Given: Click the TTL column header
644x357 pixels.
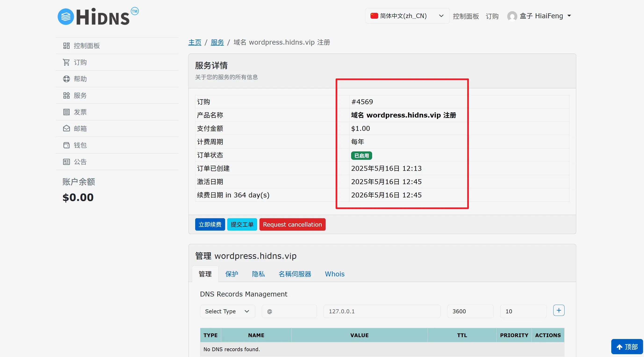Looking at the screenshot, I should 462,335.
